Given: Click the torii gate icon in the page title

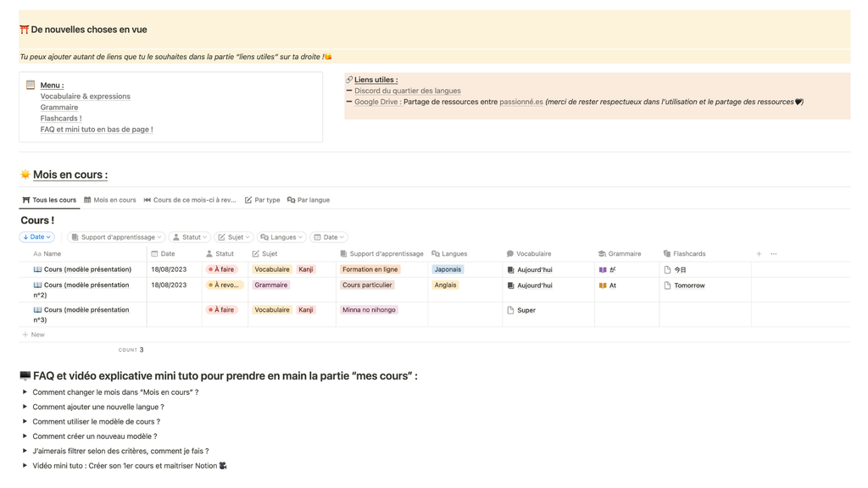Looking at the screenshot, I should 25,30.
